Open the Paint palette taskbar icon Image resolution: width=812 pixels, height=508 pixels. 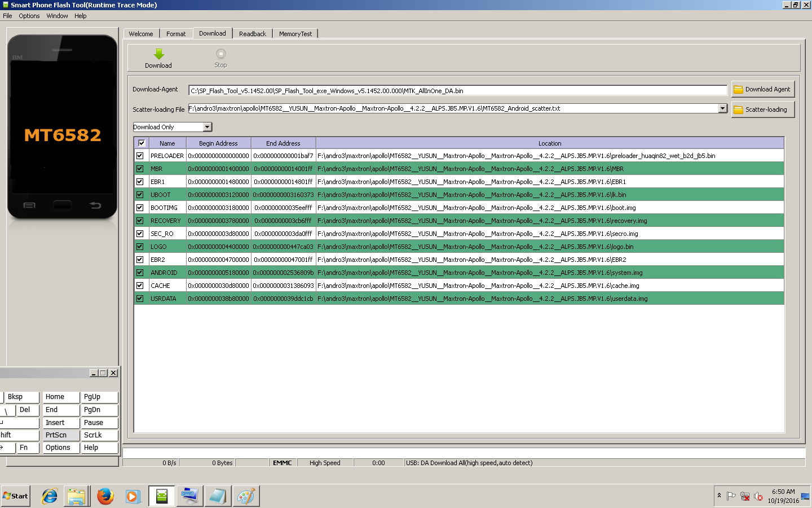(x=245, y=496)
